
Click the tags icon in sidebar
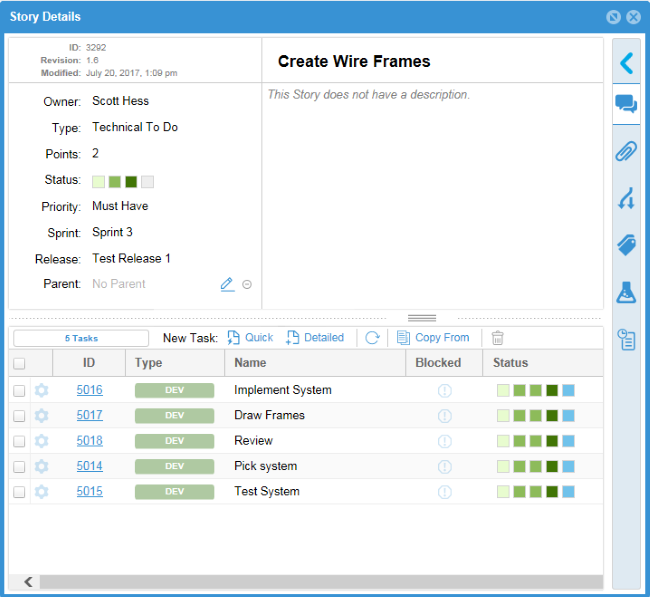tap(626, 245)
